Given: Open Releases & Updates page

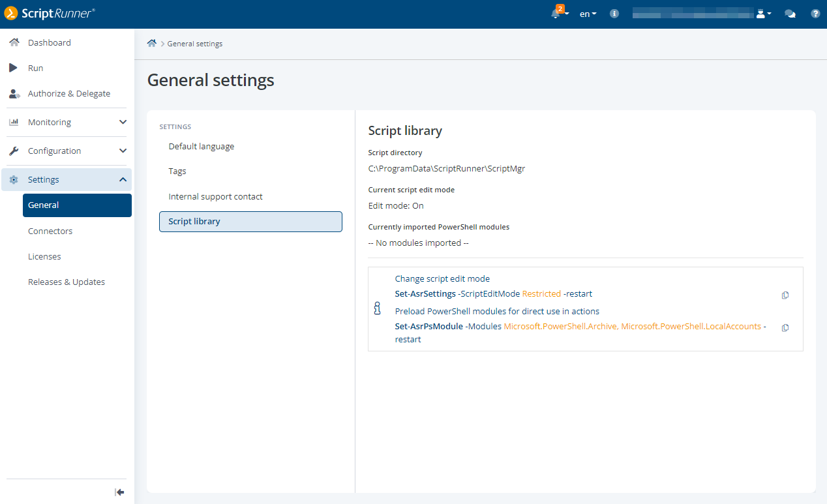Looking at the screenshot, I should coord(67,282).
